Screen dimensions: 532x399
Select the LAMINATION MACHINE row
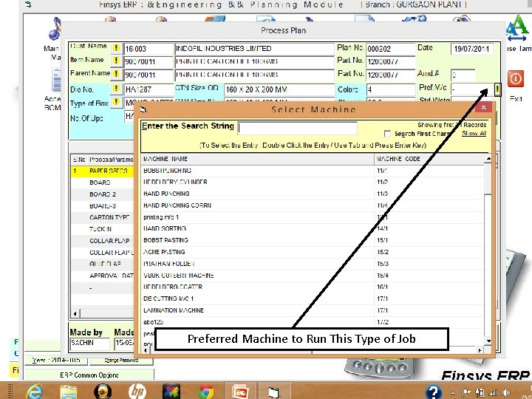(x=313, y=310)
